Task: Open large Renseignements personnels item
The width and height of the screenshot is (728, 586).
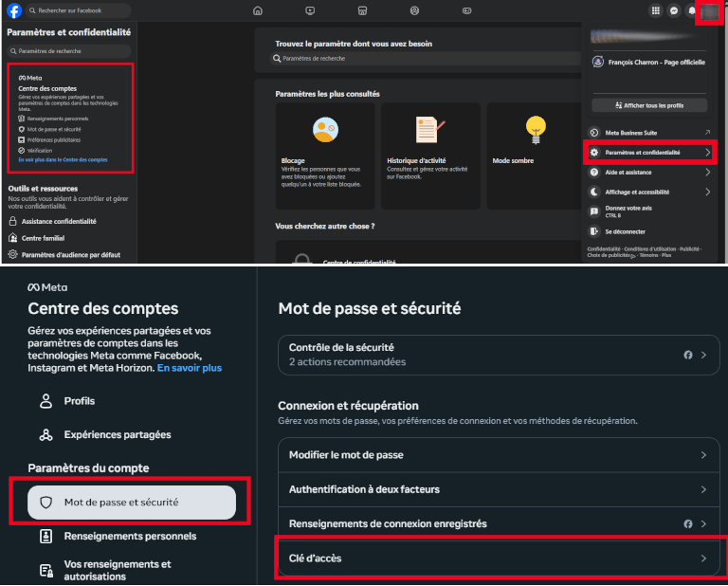Action: (x=130, y=536)
